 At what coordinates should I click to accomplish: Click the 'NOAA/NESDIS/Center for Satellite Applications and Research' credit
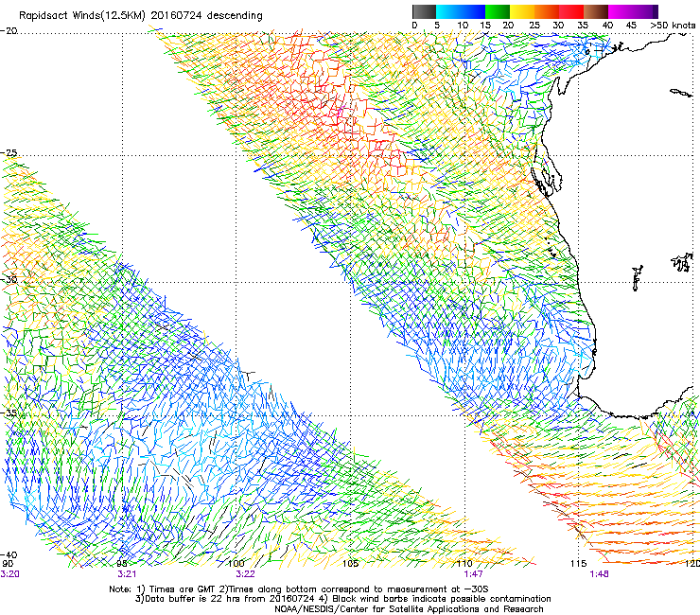click(x=409, y=609)
